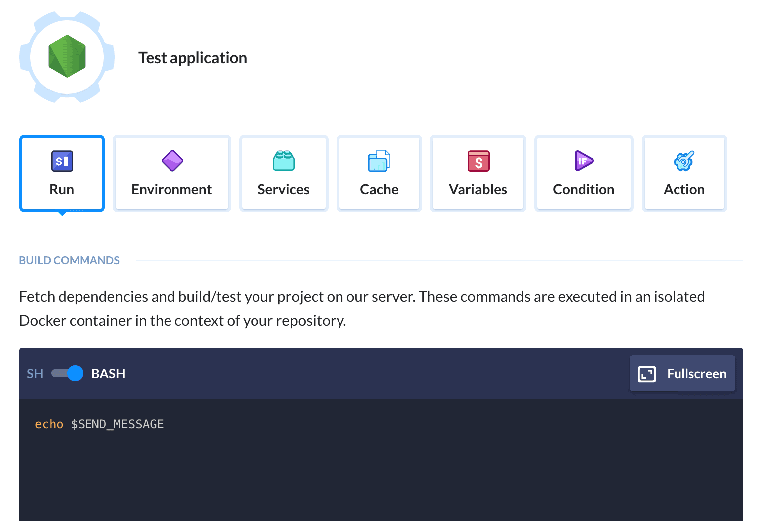Click the red Variables dollar icon
Screen dimensions: 763x532
tap(478, 161)
